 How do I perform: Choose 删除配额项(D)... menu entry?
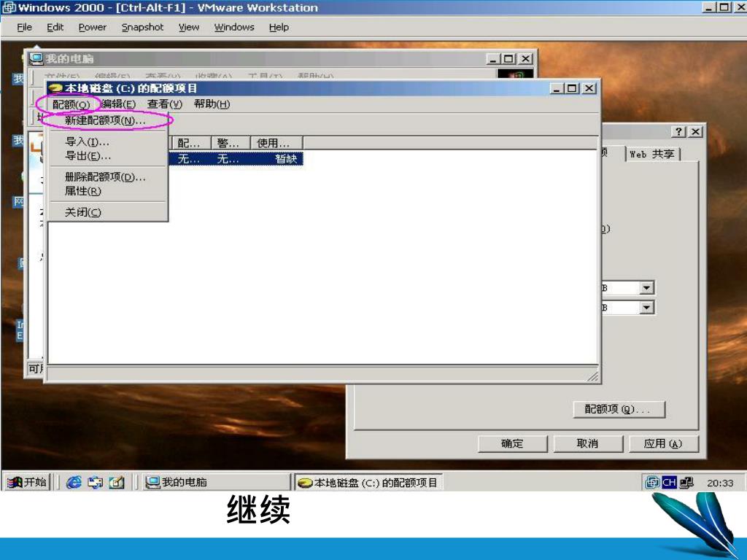[x=105, y=177]
